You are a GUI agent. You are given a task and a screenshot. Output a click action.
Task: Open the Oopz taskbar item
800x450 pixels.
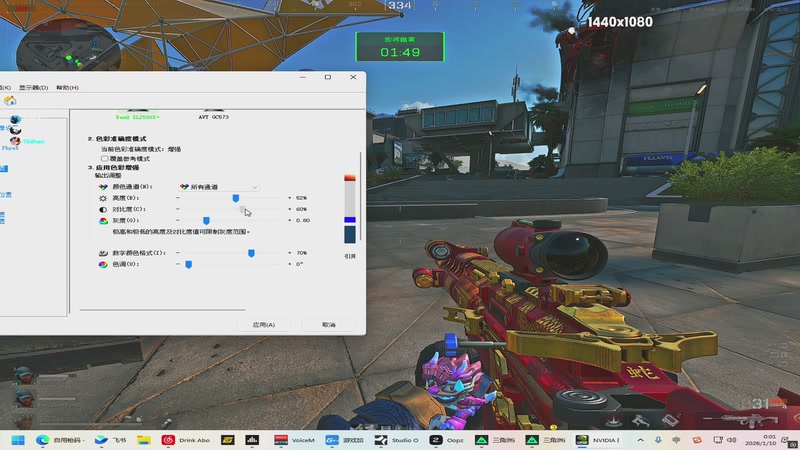(446, 440)
